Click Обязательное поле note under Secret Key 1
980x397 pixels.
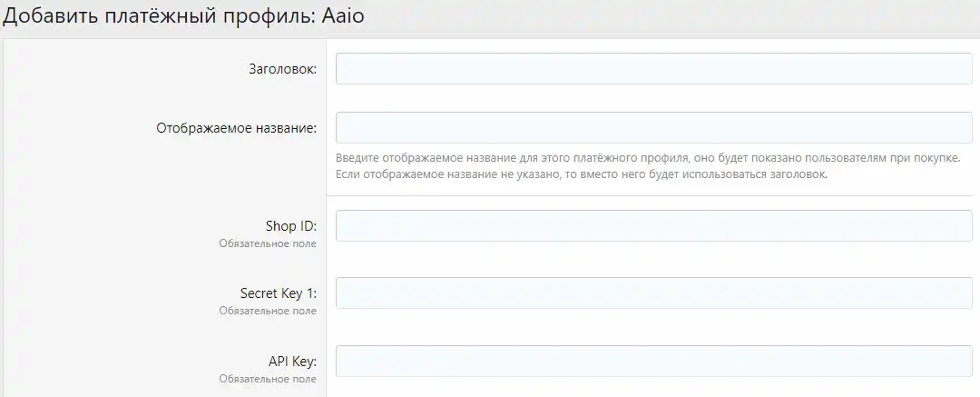268,311
